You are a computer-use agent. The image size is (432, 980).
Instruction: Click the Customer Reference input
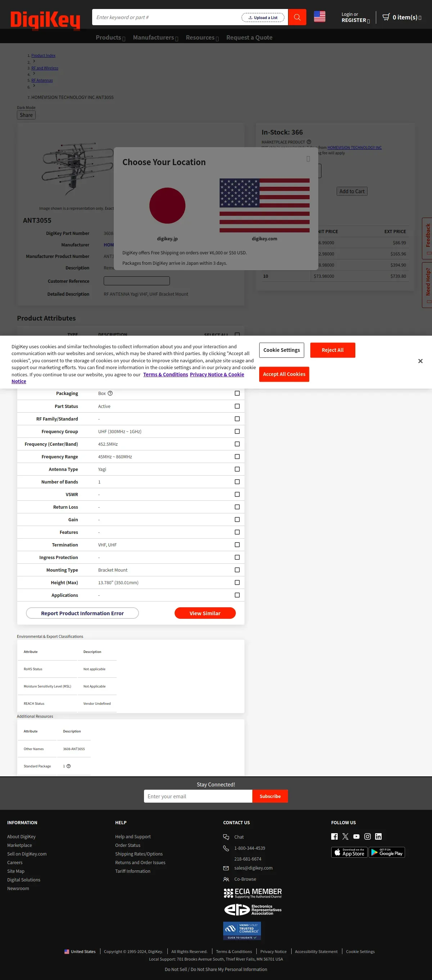(137, 281)
